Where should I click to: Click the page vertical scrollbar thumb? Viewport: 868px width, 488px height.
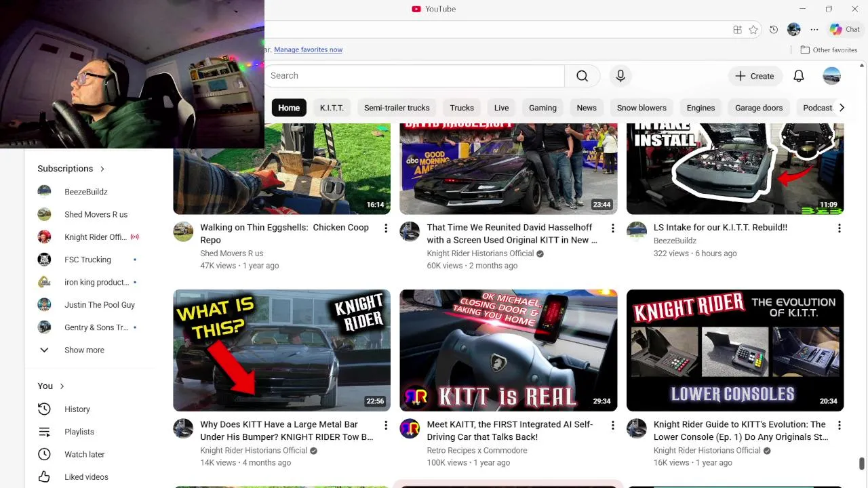click(862, 464)
